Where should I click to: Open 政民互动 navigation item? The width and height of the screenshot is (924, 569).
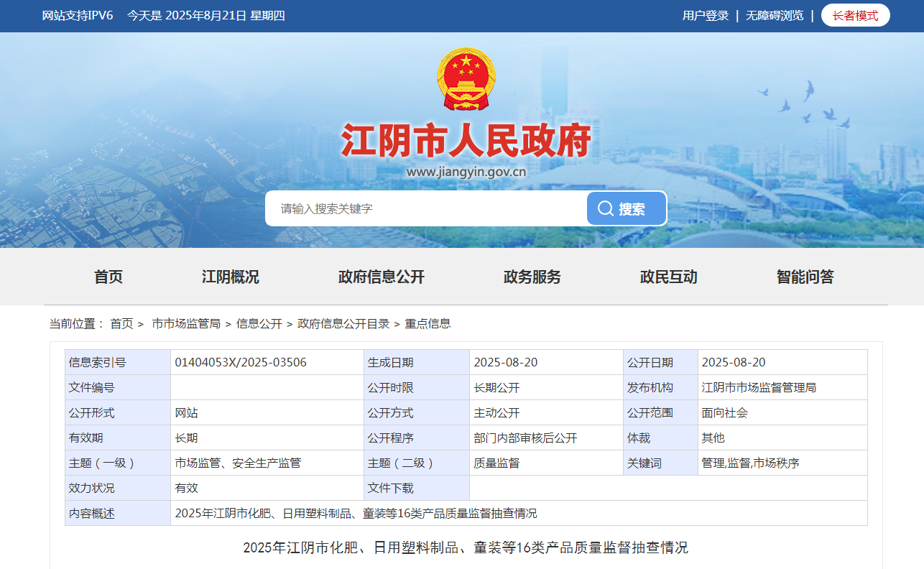[x=669, y=277]
